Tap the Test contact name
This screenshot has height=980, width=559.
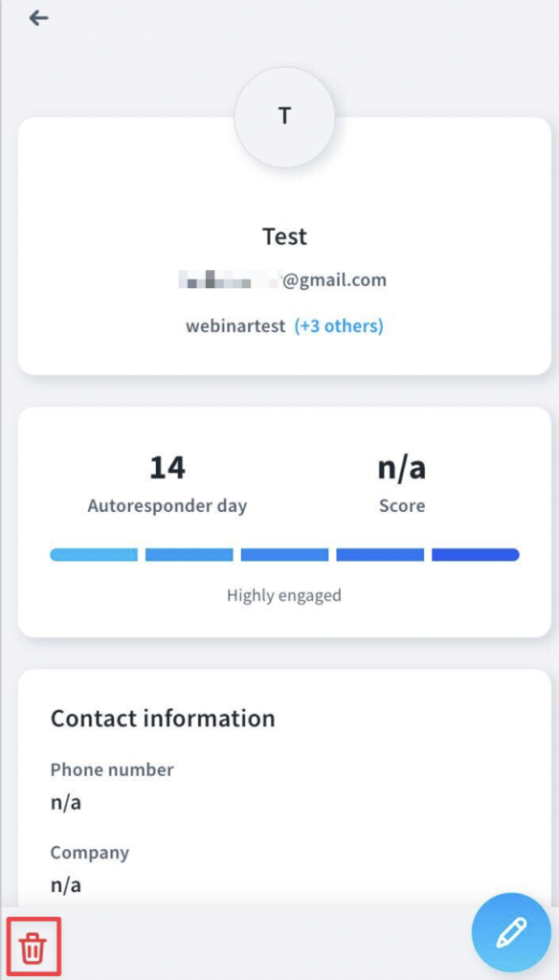click(x=284, y=237)
